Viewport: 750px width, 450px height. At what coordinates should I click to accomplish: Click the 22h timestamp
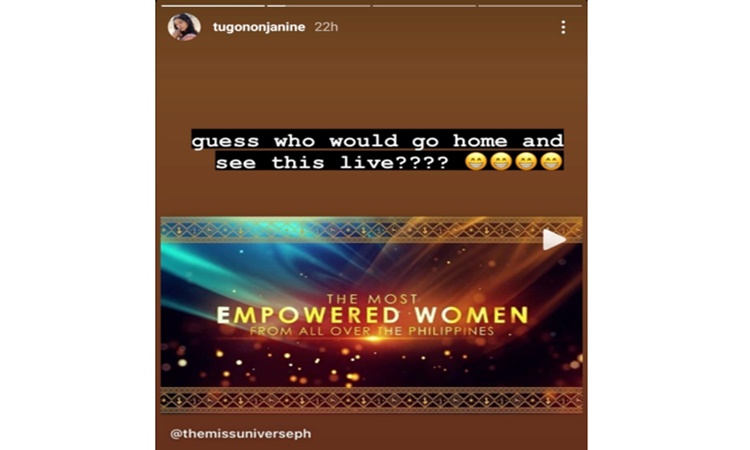point(326,27)
